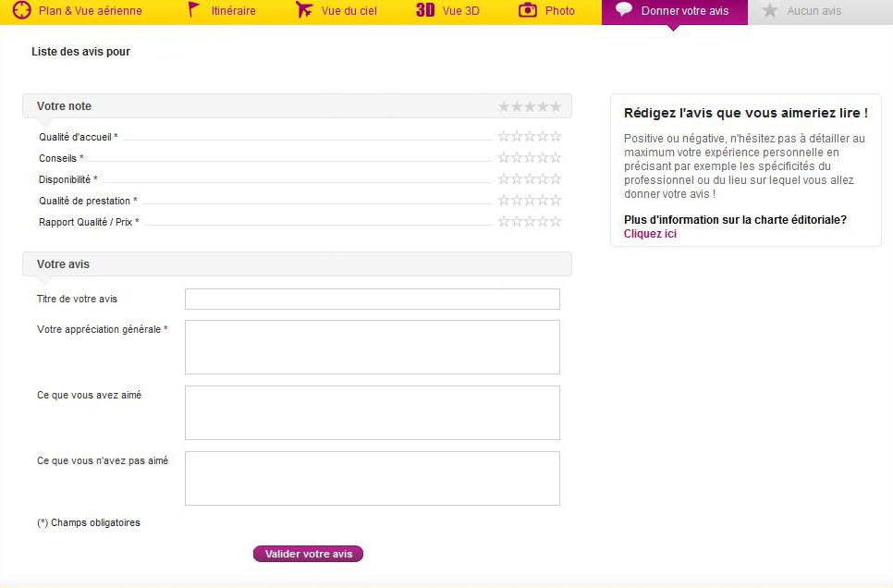Focus the Titre de votre avis field
The height and width of the screenshot is (588, 893).
coord(372,299)
